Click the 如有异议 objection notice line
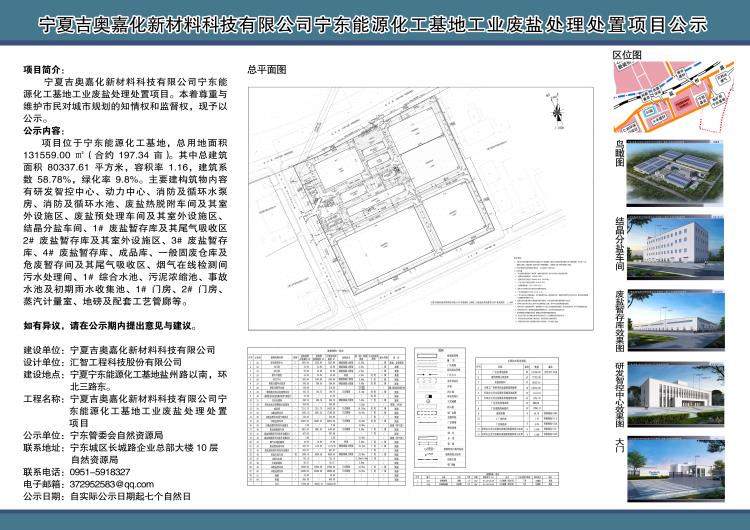Screen dimensions: 750x530 point(110,326)
